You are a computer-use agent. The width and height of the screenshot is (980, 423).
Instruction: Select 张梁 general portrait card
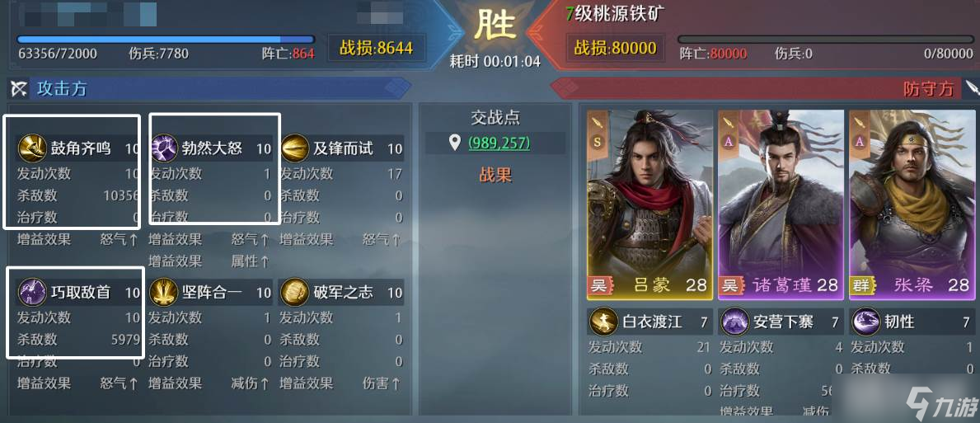pos(912,203)
